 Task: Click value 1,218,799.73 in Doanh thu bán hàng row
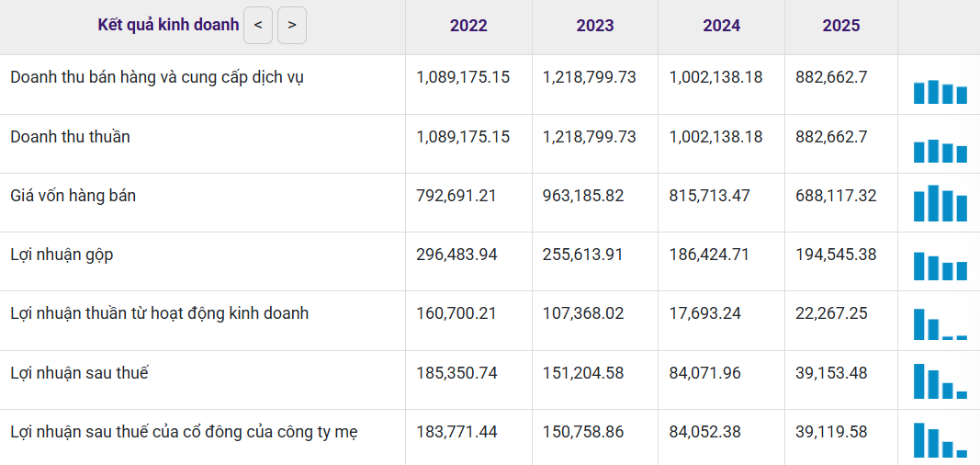(x=590, y=77)
